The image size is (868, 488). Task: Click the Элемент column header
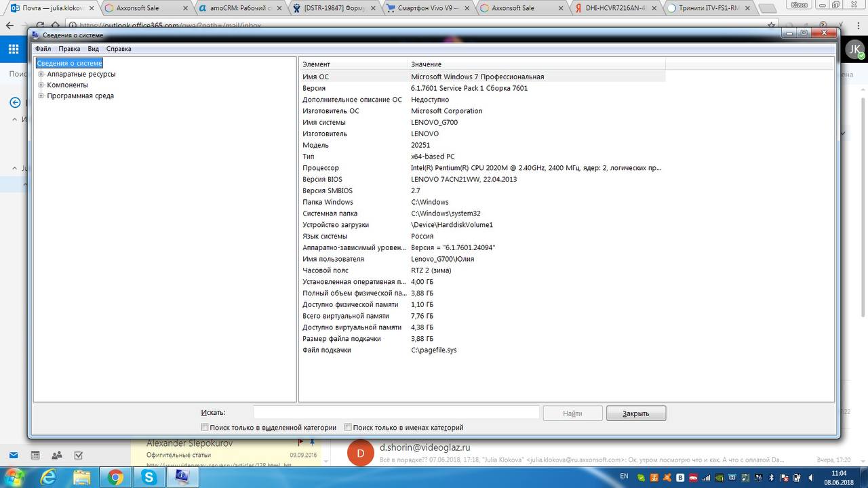[x=353, y=64]
